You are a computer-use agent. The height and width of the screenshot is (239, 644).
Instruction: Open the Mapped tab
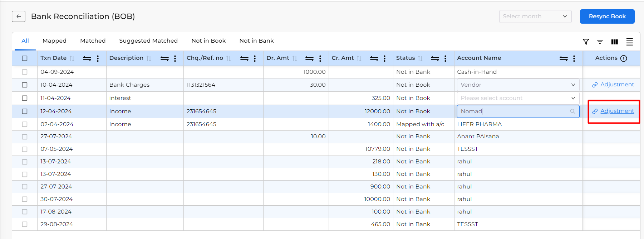coord(54,41)
